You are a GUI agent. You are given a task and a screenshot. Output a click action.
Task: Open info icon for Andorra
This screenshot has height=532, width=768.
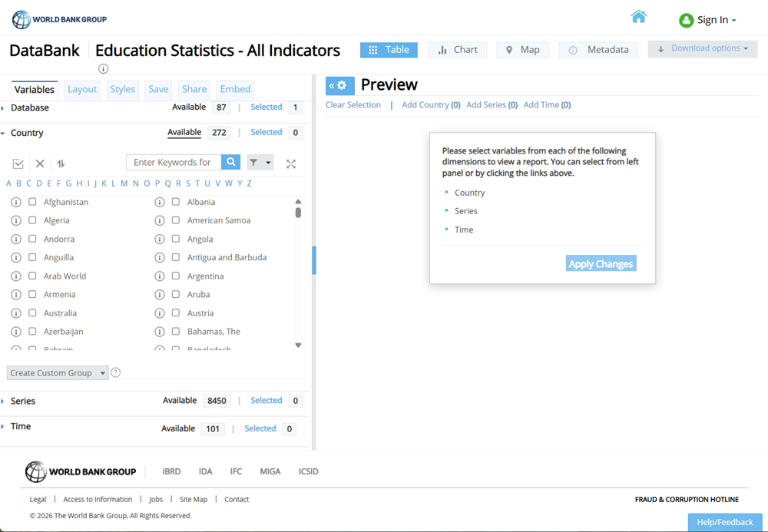[x=16, y=240]
